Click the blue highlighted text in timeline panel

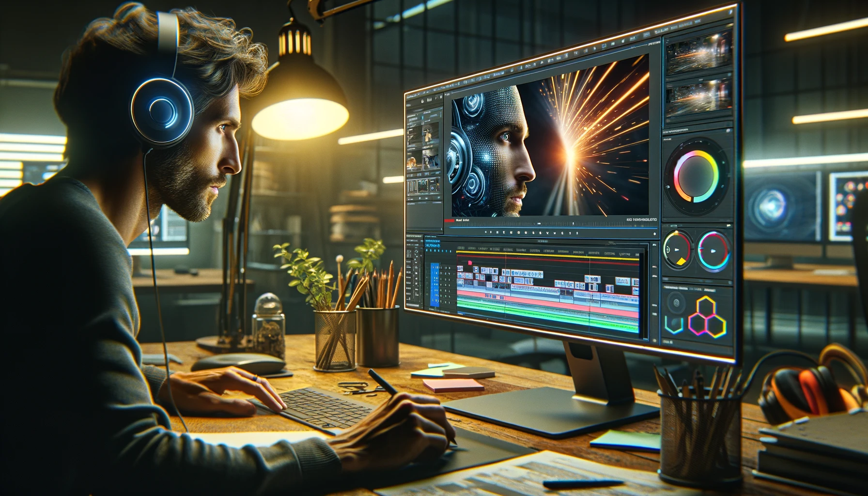433,246
